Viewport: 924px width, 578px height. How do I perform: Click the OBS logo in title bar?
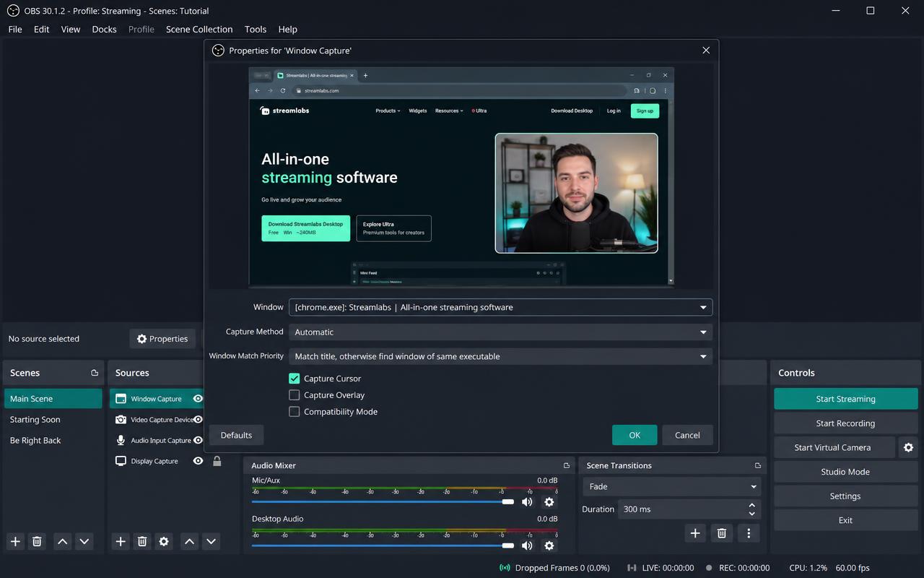13,11
